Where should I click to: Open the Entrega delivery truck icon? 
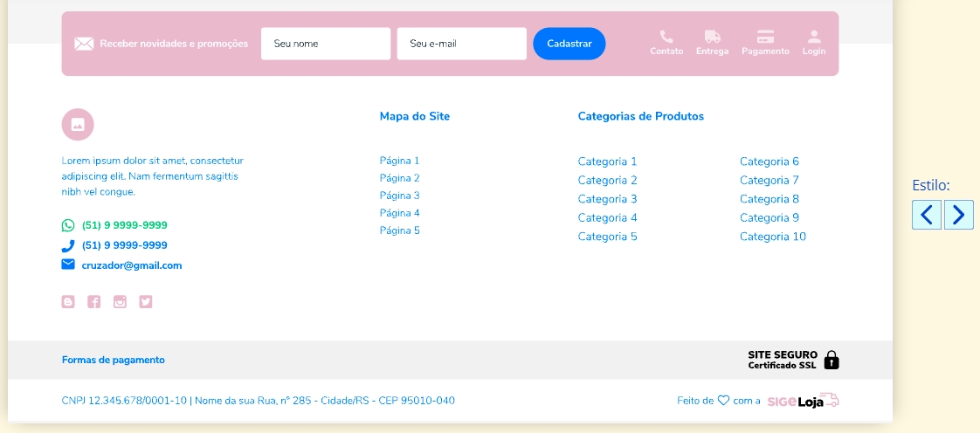click(x=712, y=38)
